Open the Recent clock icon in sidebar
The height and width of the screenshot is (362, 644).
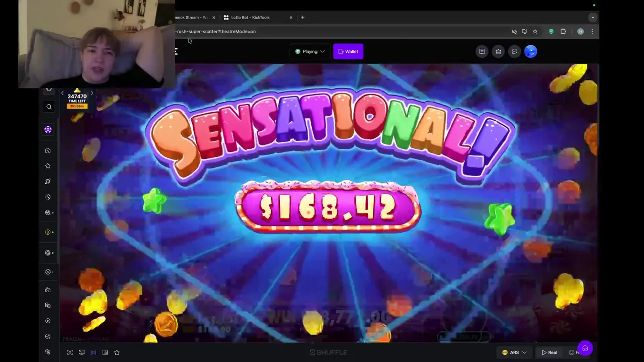click(48, 197)
